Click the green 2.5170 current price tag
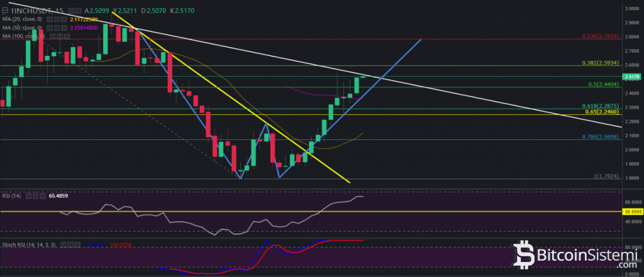This screenshot has height=277, width=644. [632, 77]
